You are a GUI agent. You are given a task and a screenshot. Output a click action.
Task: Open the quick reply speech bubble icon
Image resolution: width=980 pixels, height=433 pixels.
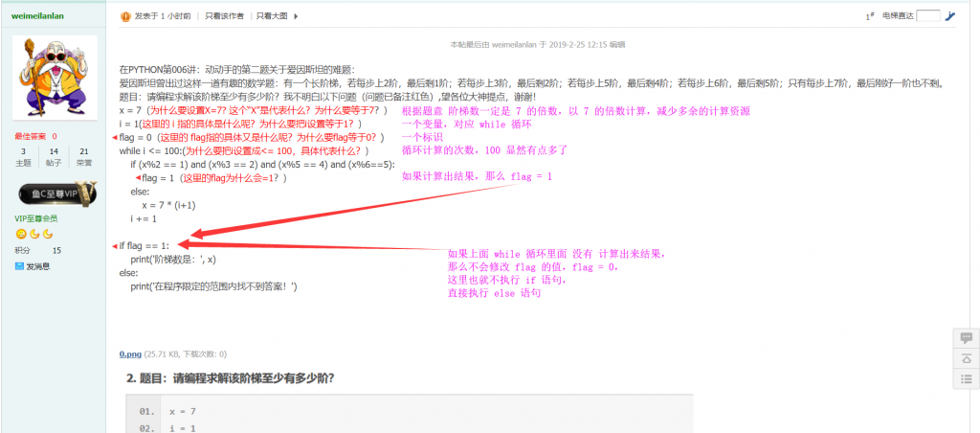pos(967,338)
